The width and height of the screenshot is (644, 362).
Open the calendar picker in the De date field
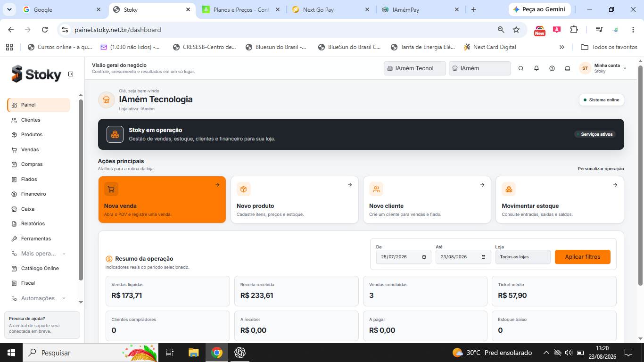click(424, 257)
